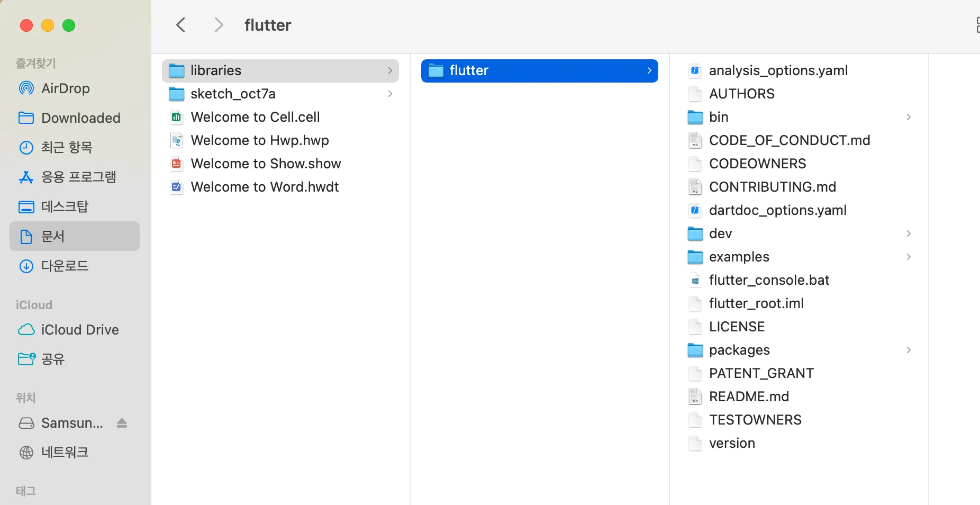980x505 pixels.
Task: Open AirDrop in the sidebar
Action: (x=65, y=88)
